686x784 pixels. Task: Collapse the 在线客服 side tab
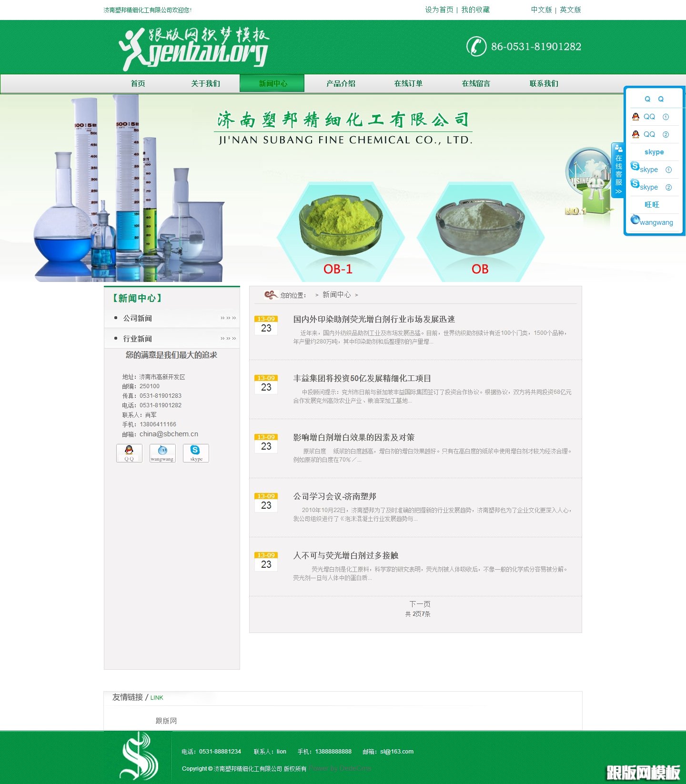[x=618, y=170]
